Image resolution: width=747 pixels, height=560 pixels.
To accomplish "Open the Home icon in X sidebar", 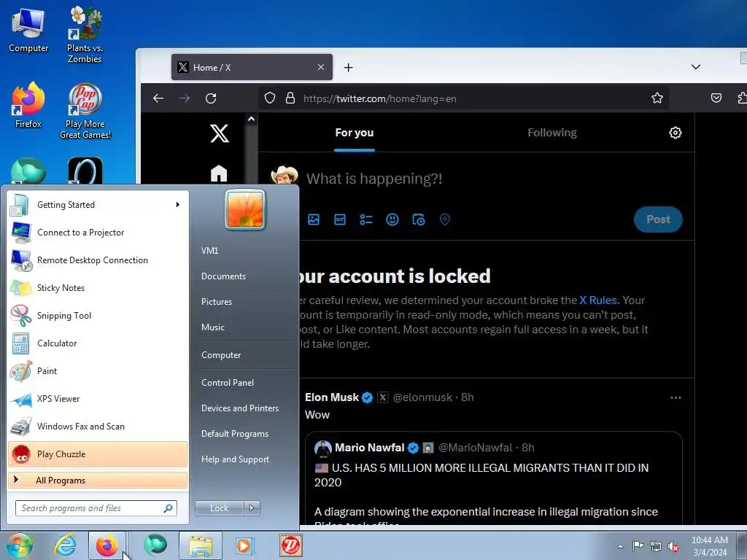I will pyautogui.click(x=219, y=174).
